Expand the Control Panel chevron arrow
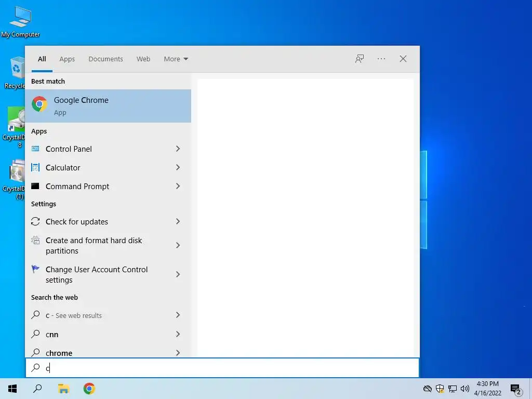This screenshot has width=532, height=399. [x=178, y=149]
